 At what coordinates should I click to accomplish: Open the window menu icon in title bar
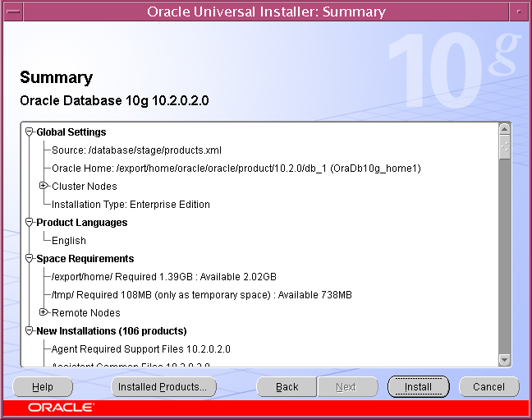[13, 12]
